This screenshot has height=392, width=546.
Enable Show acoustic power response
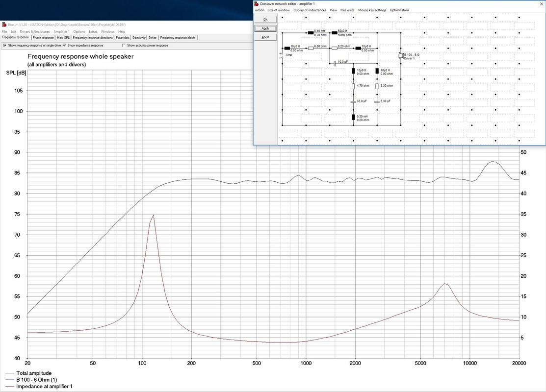(x=124, y=45)
